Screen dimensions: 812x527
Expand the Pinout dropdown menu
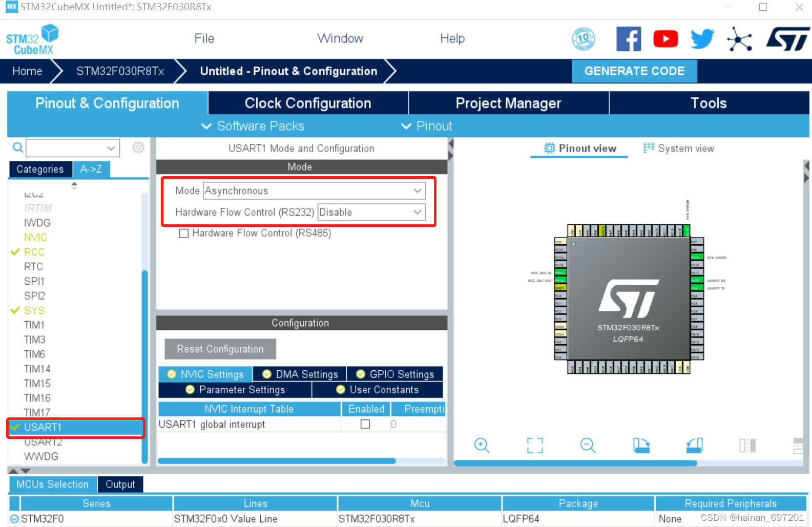[427, 126]
